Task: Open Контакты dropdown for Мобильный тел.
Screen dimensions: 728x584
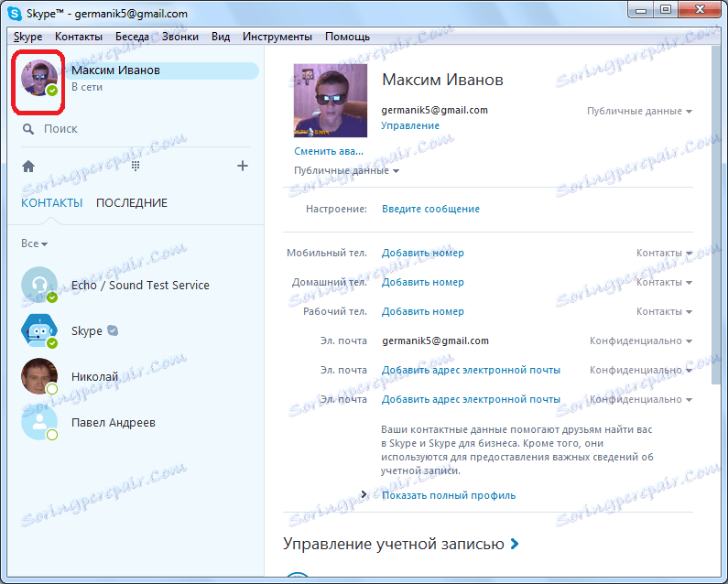Action: [x=664, y=253]
